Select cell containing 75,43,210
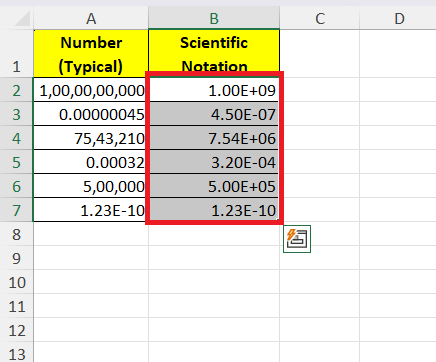The width and height of the screenshot is (436, 362). (x=91, y=138)
